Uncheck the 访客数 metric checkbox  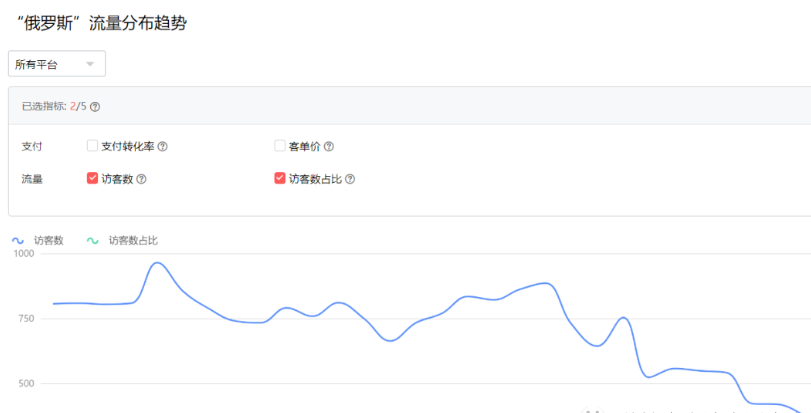click(x=92, y=179)
